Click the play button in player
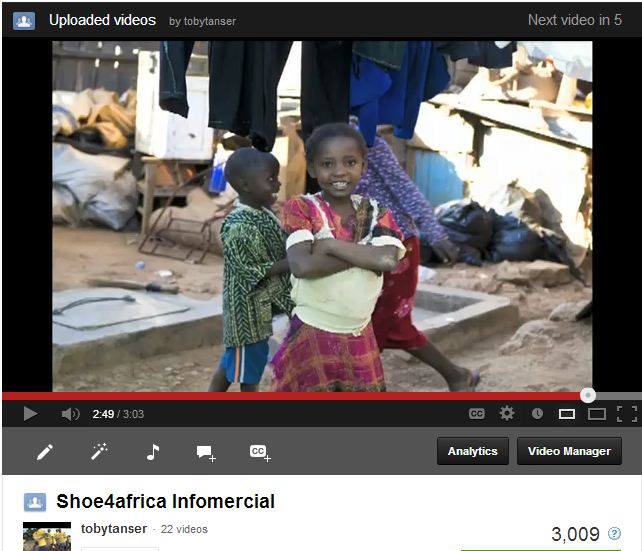 tap(30, 414)
